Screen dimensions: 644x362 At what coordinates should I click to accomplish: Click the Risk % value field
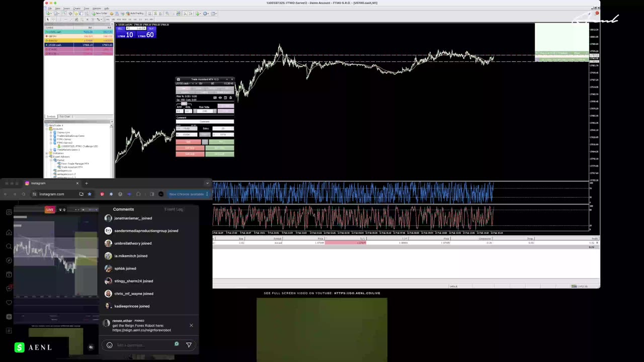pos(205,111)
